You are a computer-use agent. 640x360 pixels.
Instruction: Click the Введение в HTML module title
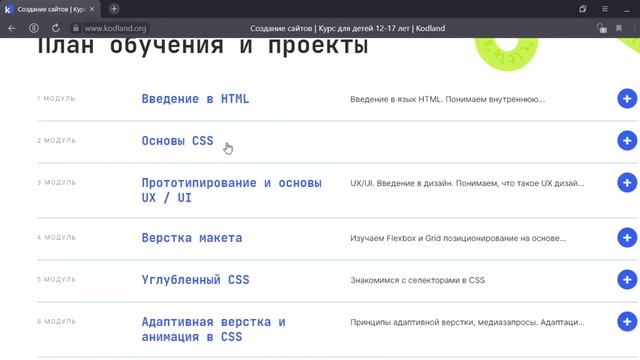(195, 99)
